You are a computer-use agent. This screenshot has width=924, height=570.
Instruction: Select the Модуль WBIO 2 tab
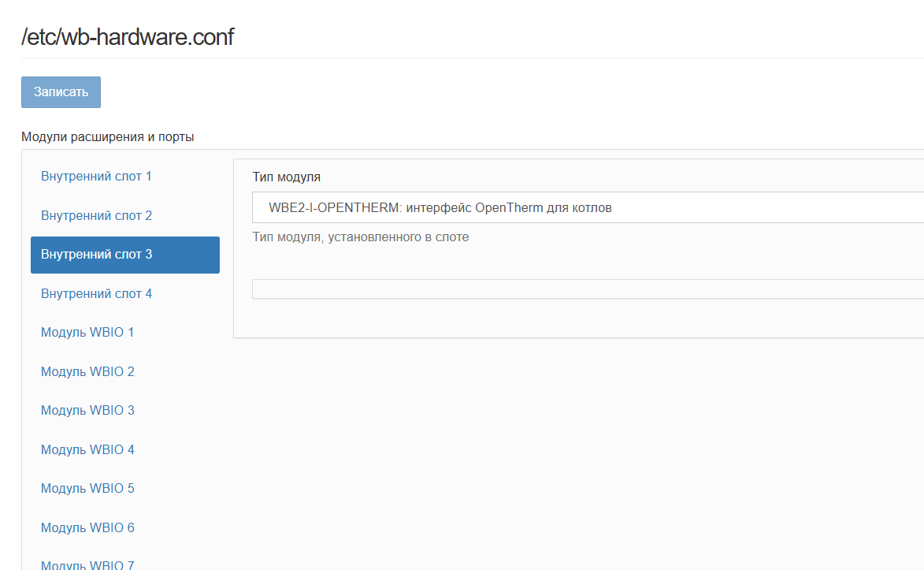tap(87, 371)
